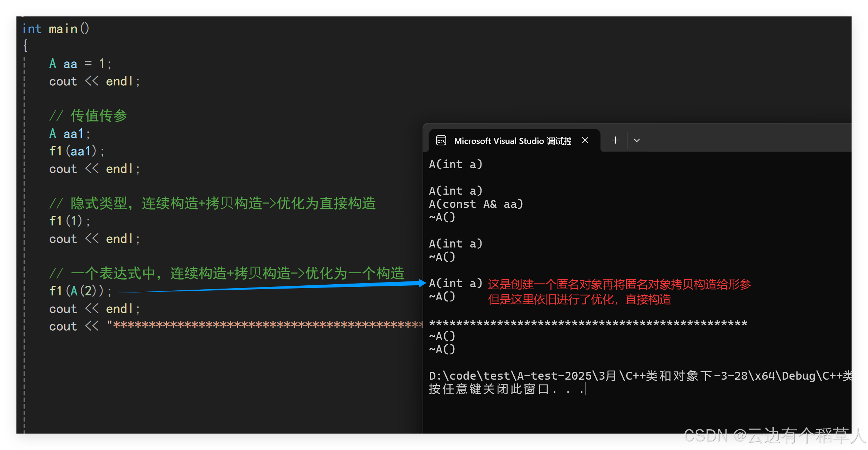Expand the terminal profile dropdown chevron
The width and height of the screenshot is (868, 450).
pos(637,140)
